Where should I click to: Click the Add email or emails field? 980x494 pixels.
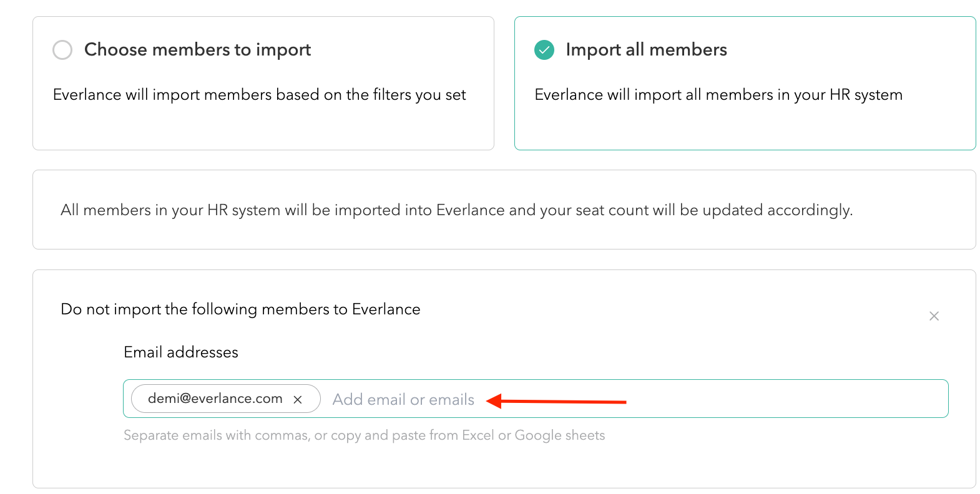point(403,400)
